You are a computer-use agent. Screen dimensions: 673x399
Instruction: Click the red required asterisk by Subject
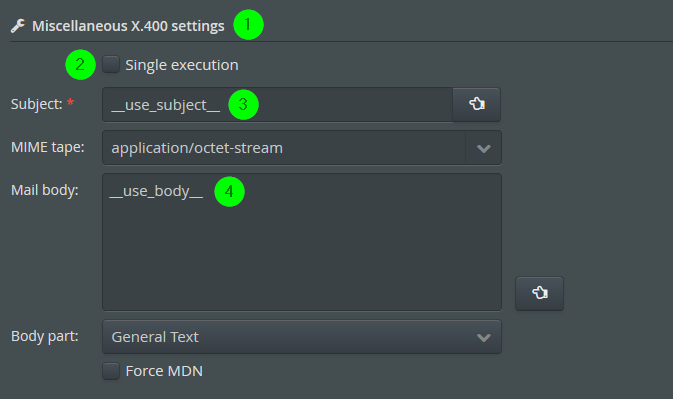tap(70, 103)
